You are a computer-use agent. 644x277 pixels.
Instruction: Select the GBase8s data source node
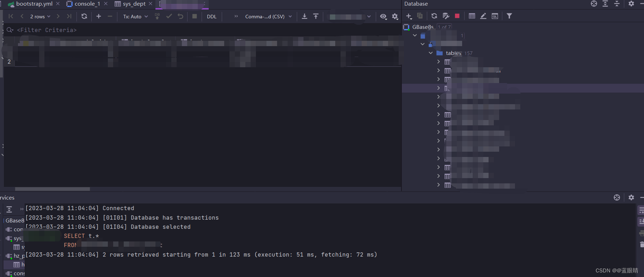coord(423,27)
